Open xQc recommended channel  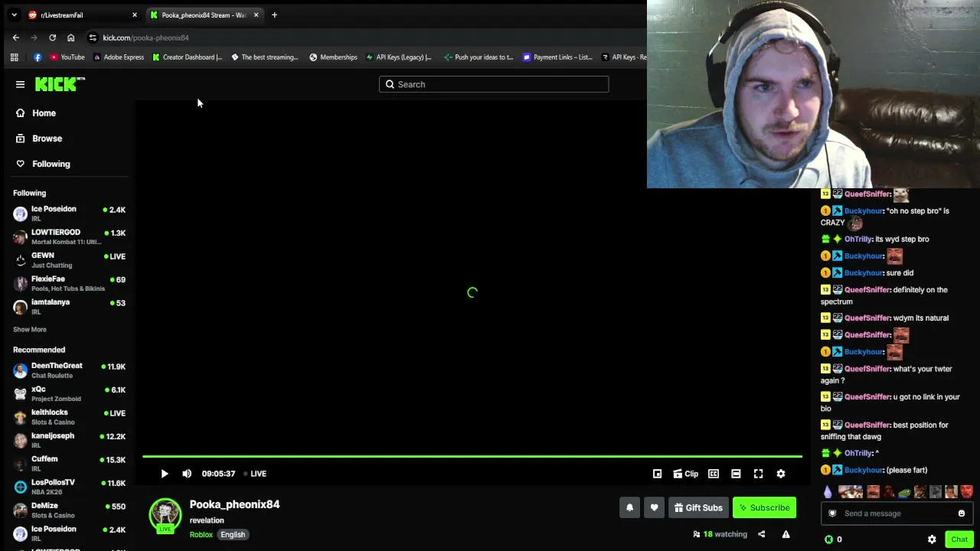(69, 394)
